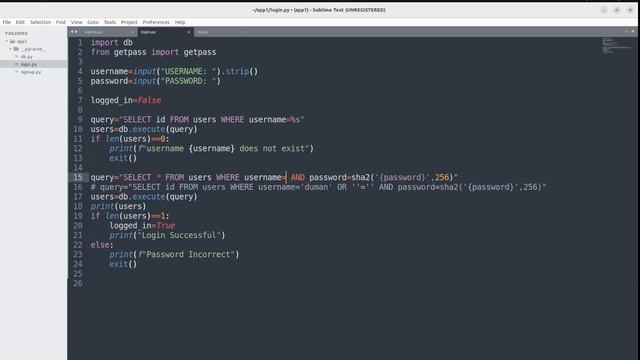
Task: Click the "Login Successful" string
Action: [179, 236]
